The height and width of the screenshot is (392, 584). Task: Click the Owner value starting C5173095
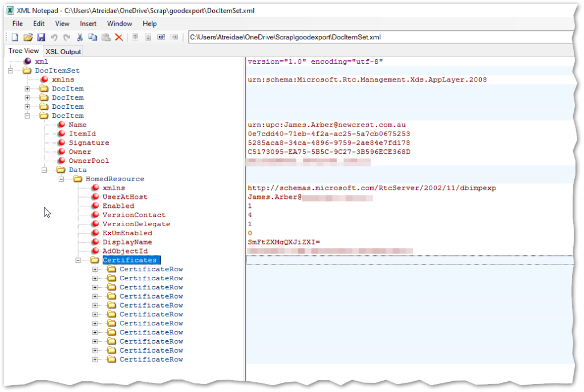[329, 152]
